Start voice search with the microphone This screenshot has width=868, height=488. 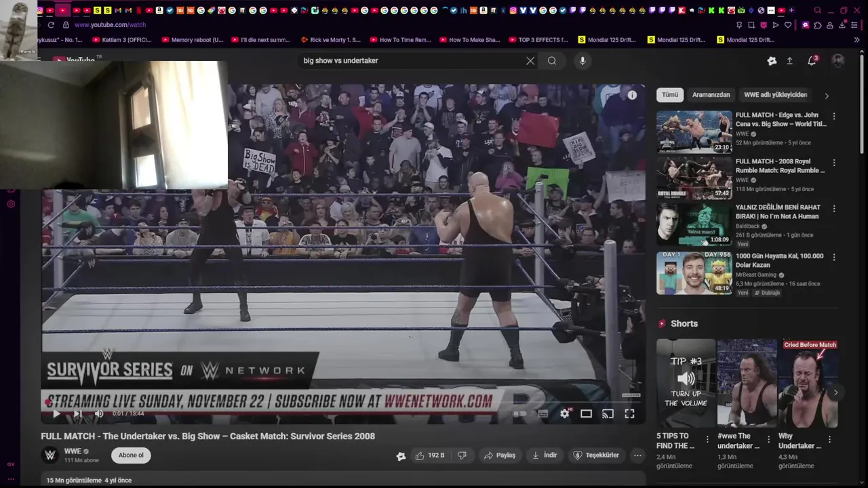click(x=582, y=60)
